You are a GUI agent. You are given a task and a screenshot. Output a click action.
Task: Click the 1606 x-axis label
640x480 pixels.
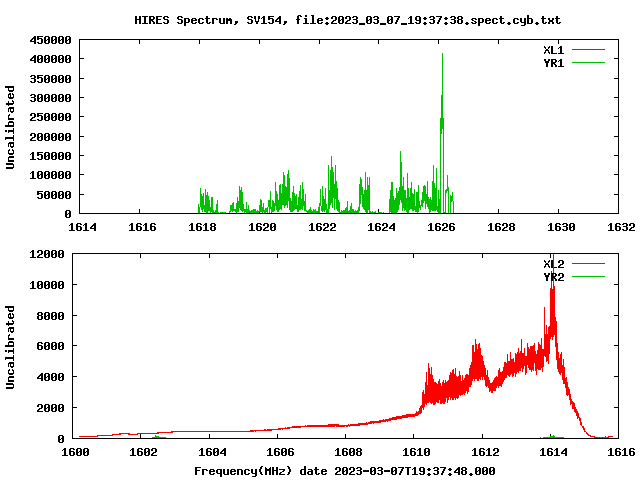(x=280, y=452)
